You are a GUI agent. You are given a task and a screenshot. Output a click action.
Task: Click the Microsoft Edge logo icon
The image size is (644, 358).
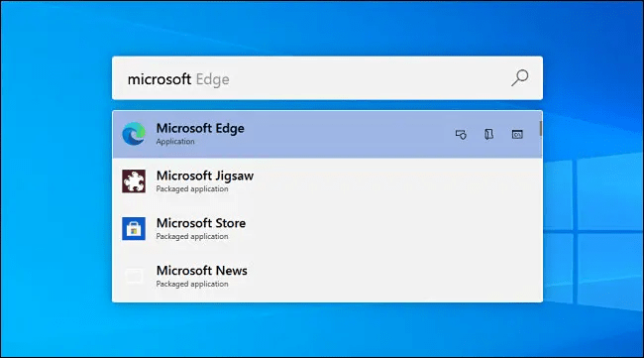coord(134,134)
